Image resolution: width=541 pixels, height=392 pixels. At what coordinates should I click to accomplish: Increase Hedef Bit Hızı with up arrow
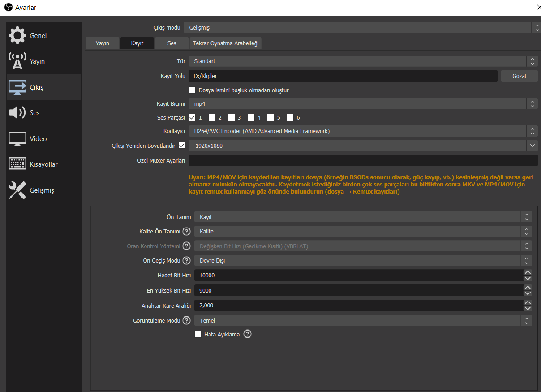pyautogui.click(x=528, y=272)
